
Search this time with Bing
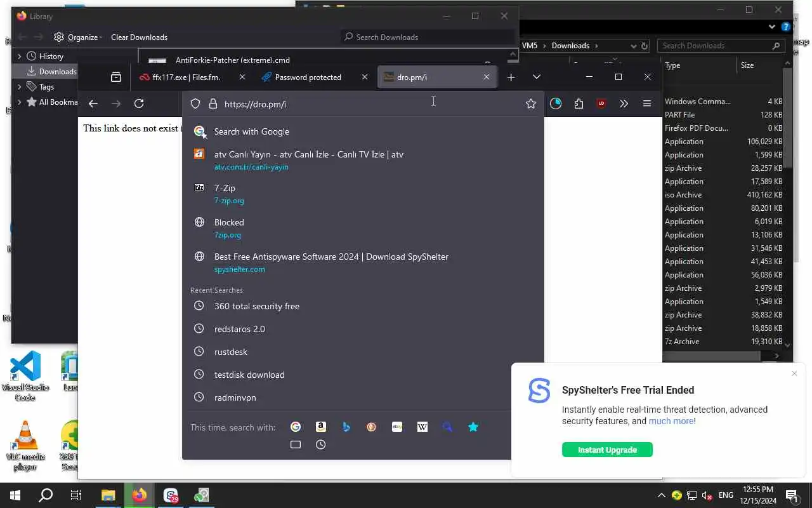[x=346, y=427]
